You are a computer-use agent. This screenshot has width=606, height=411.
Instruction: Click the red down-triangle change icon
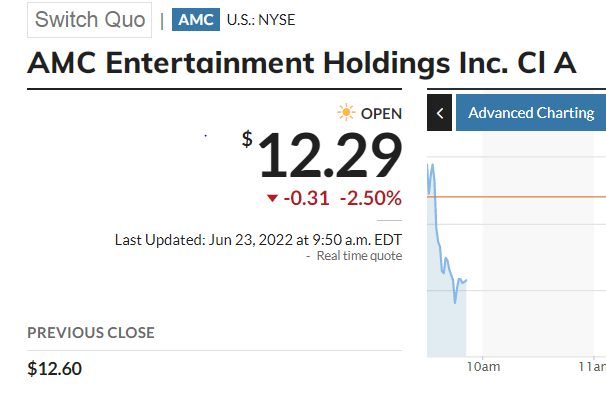[x=271, y=198]
